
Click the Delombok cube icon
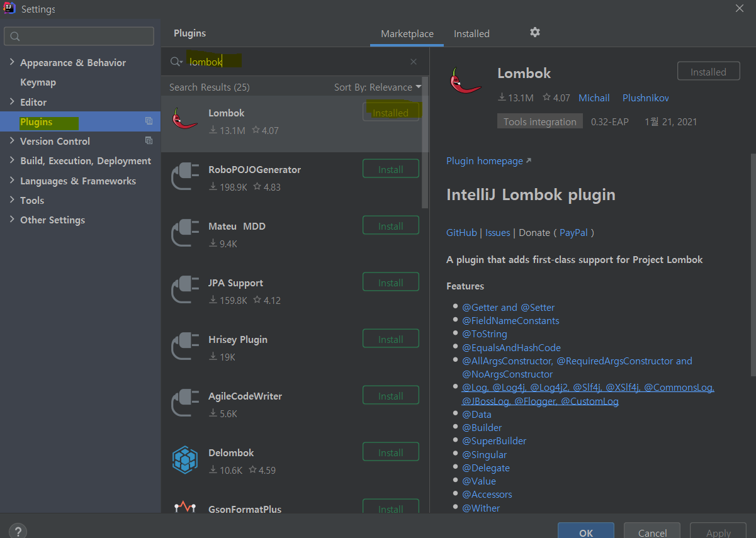[184, 459]
